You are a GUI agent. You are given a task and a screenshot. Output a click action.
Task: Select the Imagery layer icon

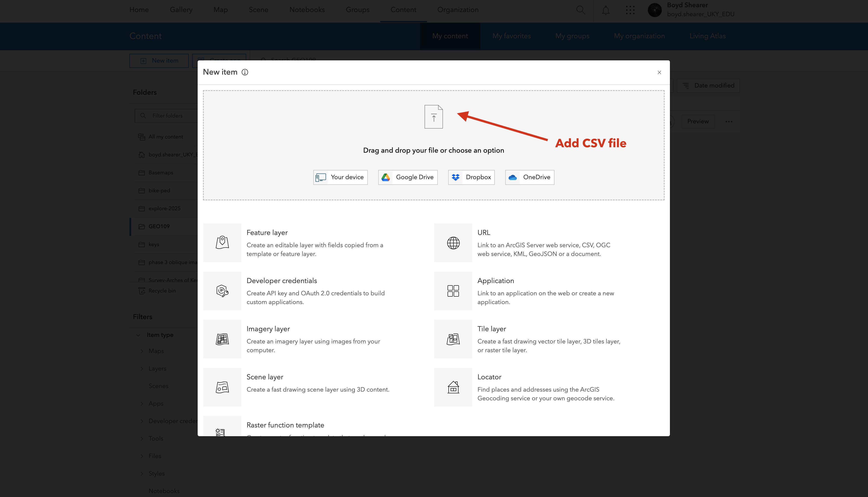222,339
